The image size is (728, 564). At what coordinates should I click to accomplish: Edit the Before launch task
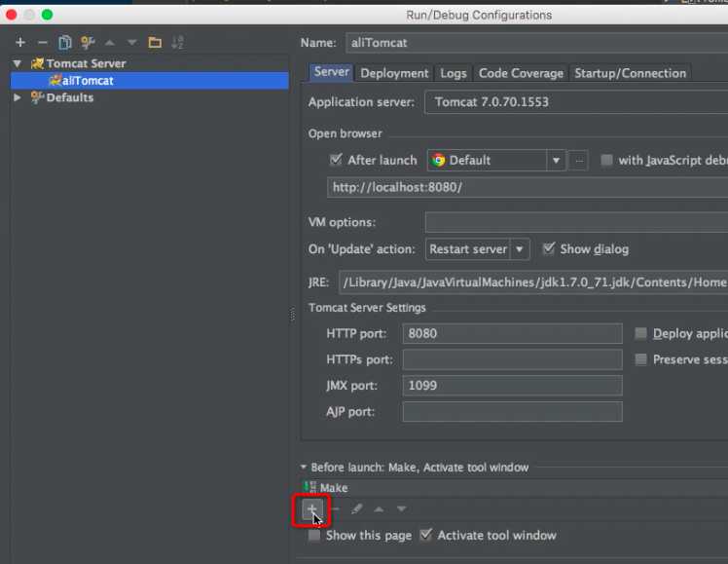[356, 509]
